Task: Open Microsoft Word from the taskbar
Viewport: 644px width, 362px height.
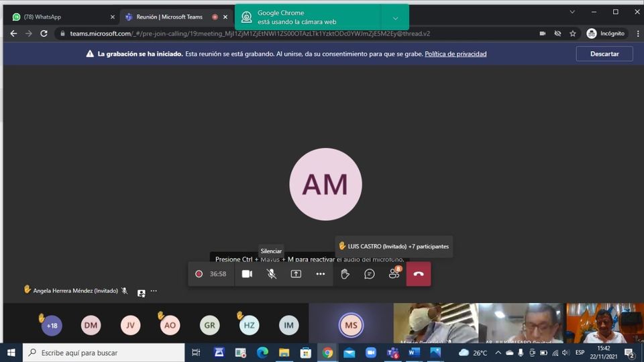Action: coord(414,353)
